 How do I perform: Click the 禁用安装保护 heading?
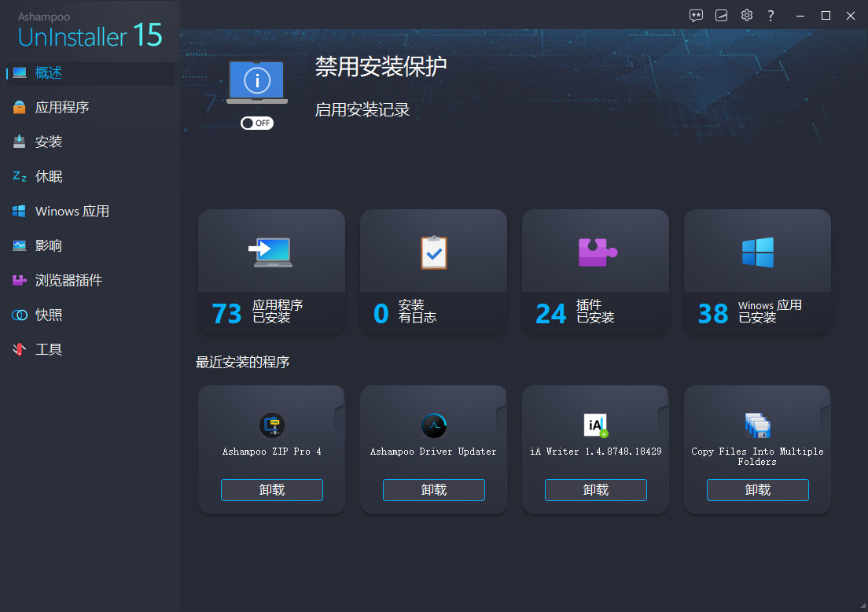[x=381, y=67]
